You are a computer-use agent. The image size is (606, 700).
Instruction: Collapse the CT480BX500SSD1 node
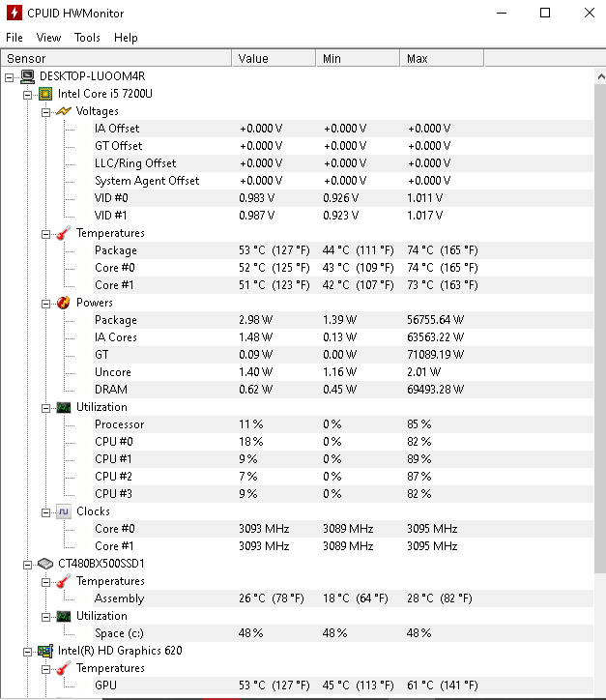pyautogui.click(x=28, y=566)
